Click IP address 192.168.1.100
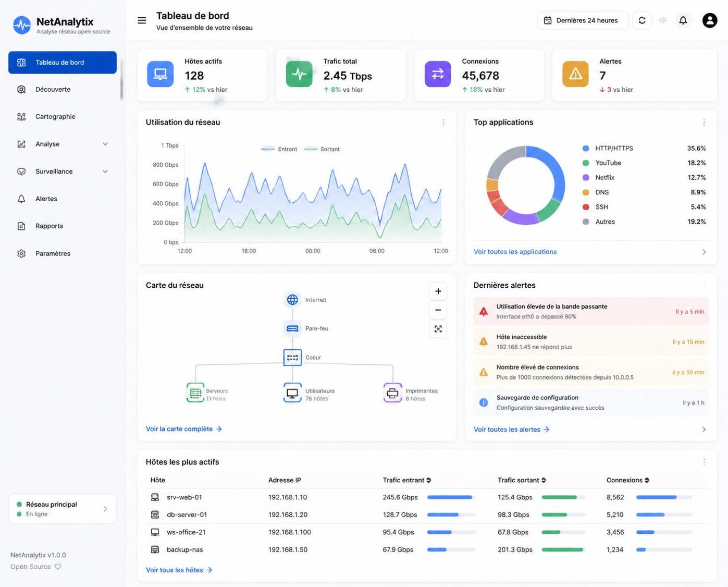The width and height of the screenshot is (728, 587). click(x=289, y=532)
